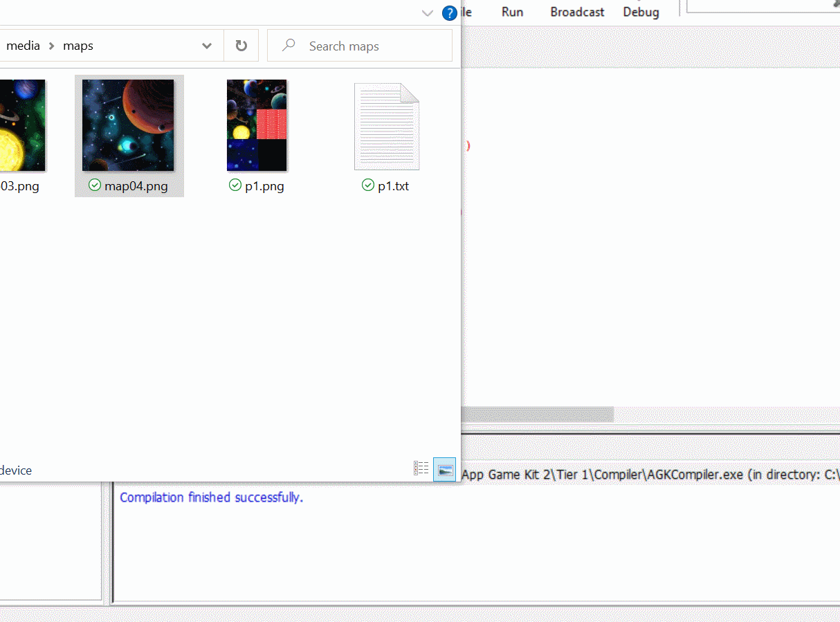Click the 03.png file name
Screen dimensions: 840x622
(19, 186)
